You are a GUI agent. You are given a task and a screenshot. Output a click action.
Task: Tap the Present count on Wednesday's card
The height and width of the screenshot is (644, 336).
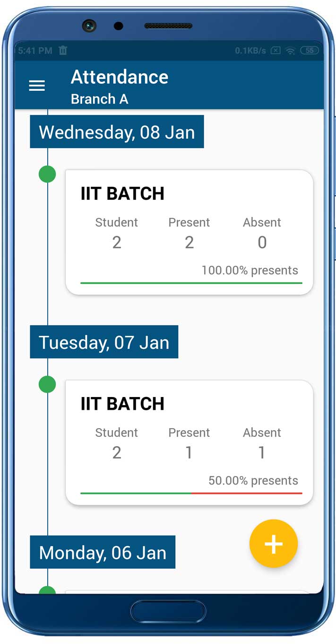(189, 242)
